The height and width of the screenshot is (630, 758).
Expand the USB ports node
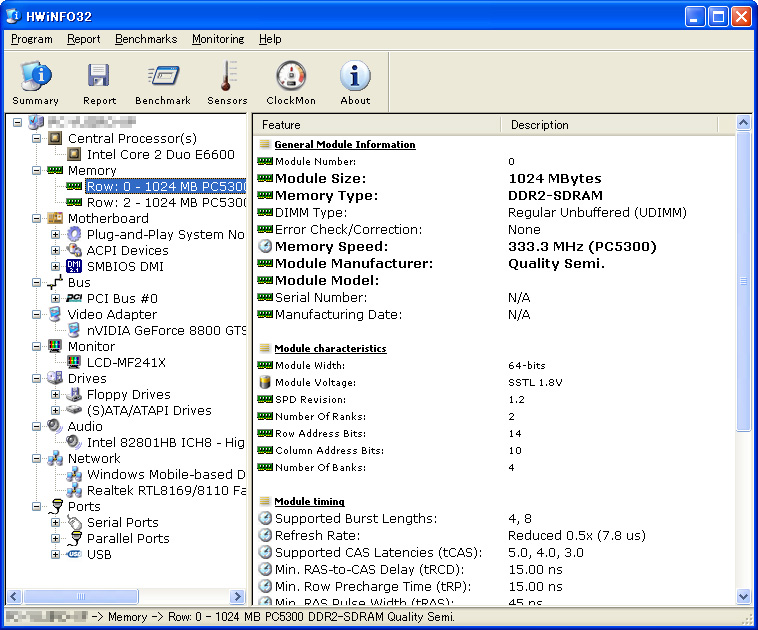(x=55, y=554)
